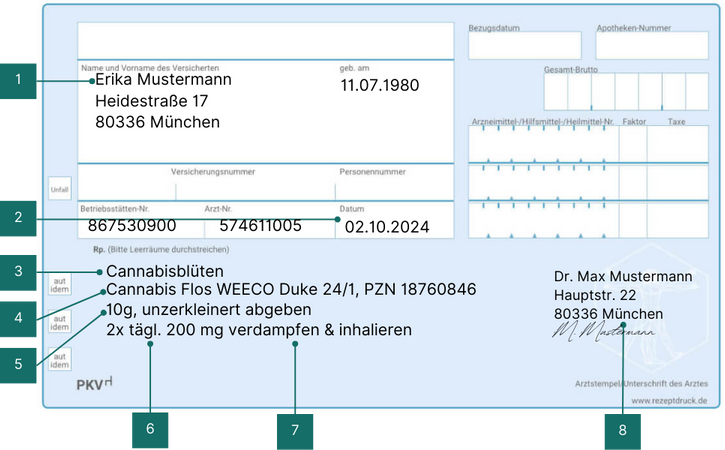The height and width of the screenshot is (450, 725).
Task: Toggle the topmost aut idem checkbox
Action: pos(59,287)
